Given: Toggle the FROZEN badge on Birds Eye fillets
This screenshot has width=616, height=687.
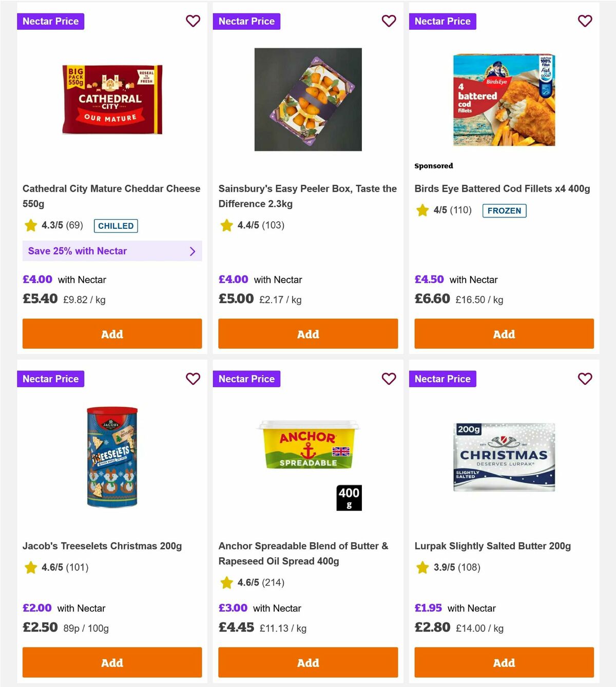Looking at the screenshot, I should 504,210.
